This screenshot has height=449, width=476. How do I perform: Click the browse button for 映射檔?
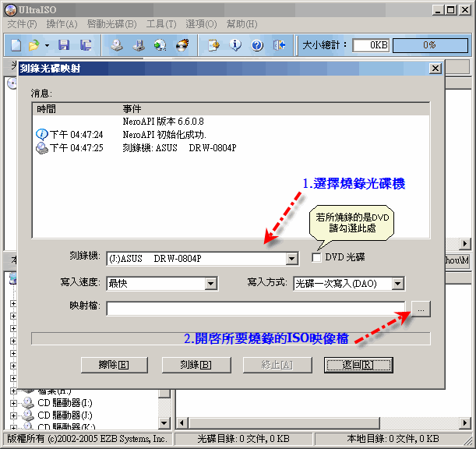click(421, 309)
